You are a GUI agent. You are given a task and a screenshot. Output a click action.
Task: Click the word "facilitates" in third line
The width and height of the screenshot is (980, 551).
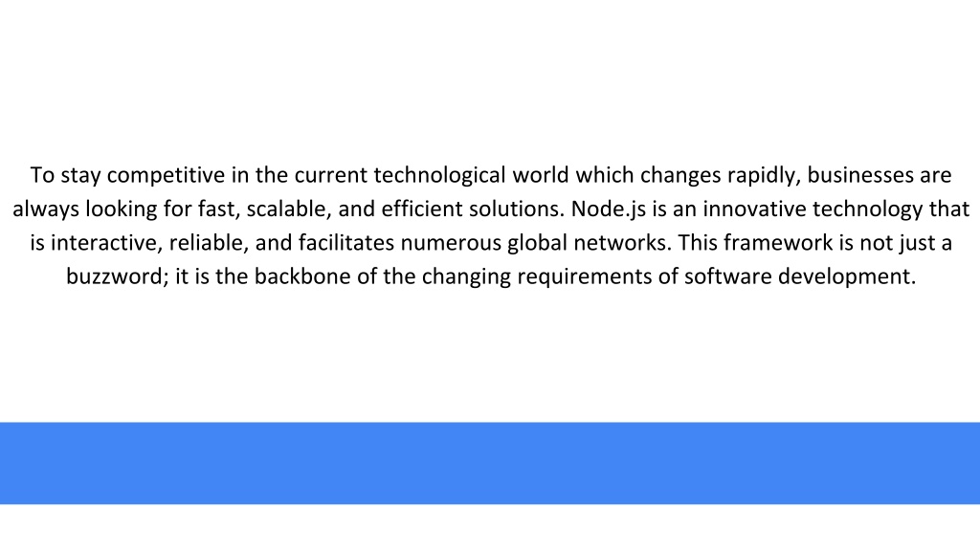click(346, 242)
